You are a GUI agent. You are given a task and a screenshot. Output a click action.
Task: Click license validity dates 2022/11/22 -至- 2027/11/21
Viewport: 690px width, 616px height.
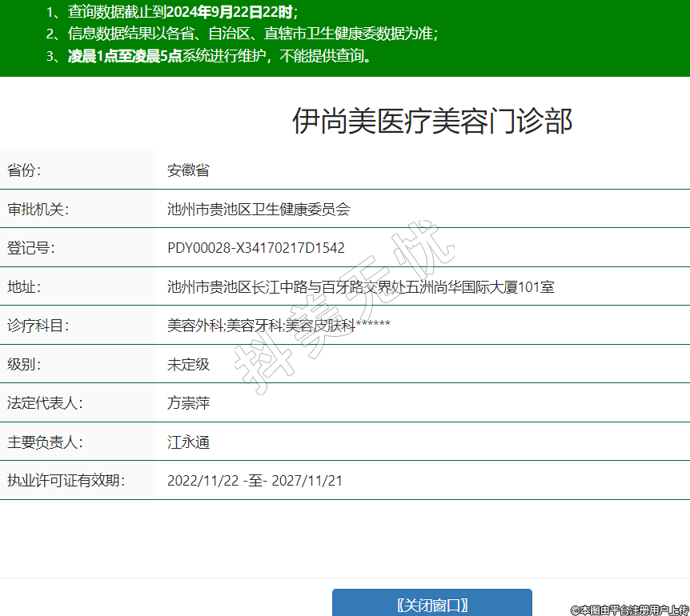255,481
